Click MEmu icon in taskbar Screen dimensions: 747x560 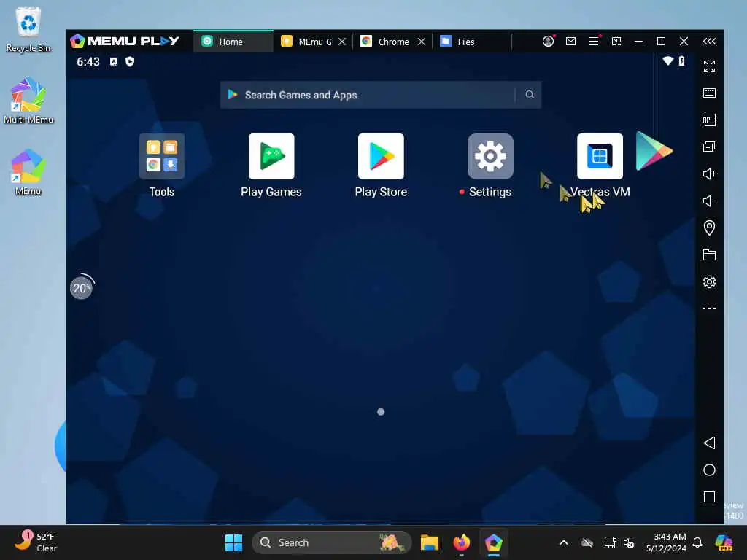pyautogui.click(x=494, y=542)
